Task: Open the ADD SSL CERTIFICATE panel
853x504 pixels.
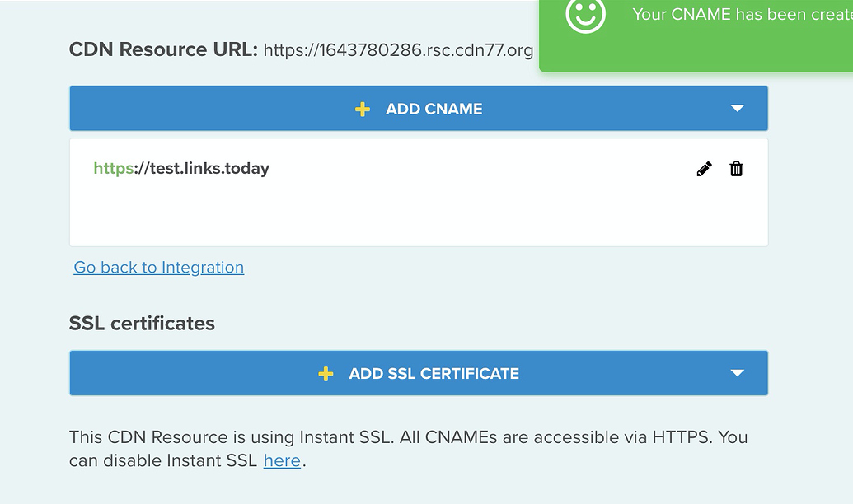Action: tap(419, 373)
